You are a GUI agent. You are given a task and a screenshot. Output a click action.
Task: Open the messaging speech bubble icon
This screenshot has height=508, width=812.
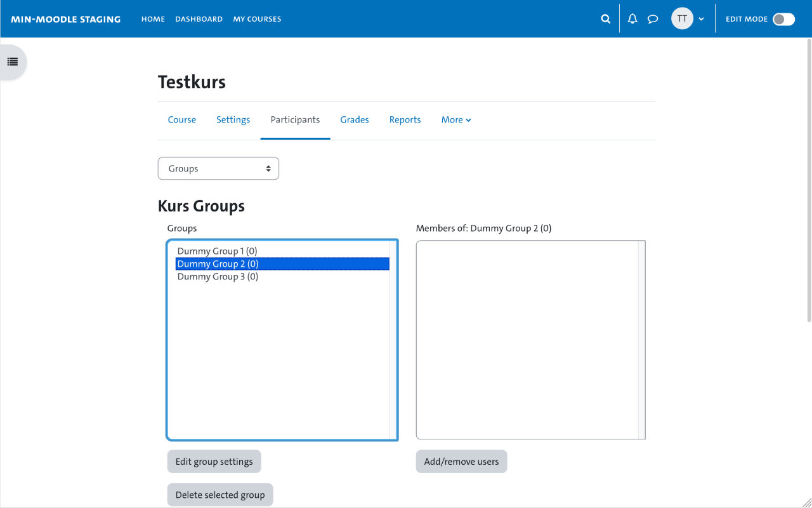pos(653,19)
